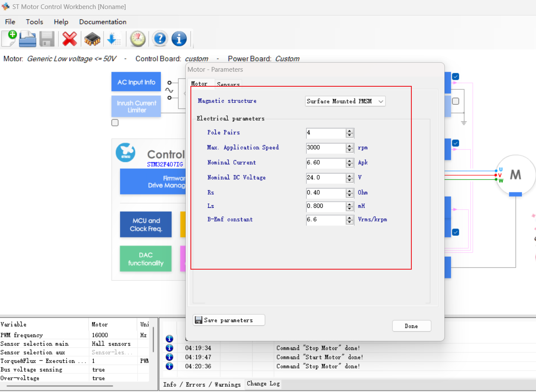The image size is (536, 392).
Task: Click the black chip toolbar icon
Action: point(92,39)
